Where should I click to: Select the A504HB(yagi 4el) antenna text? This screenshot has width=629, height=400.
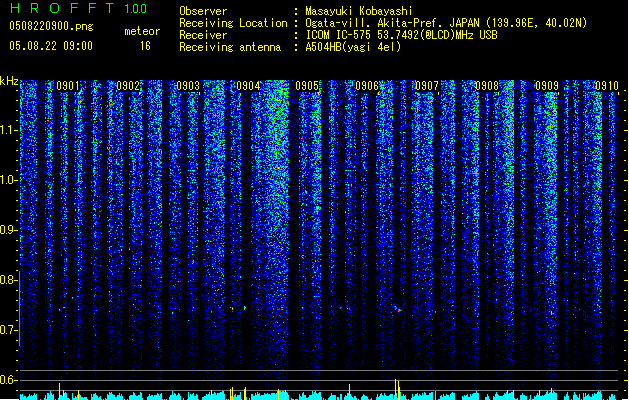point(353,47)
